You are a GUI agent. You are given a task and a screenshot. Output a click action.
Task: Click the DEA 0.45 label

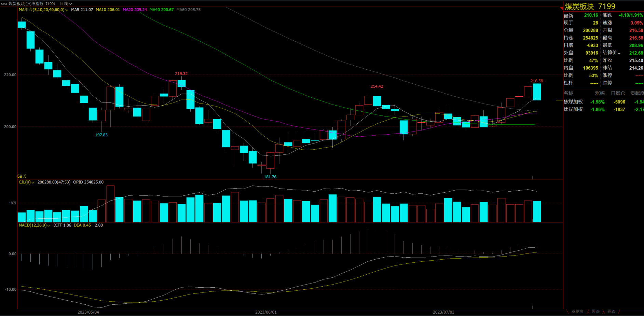(x=82, y=225)
